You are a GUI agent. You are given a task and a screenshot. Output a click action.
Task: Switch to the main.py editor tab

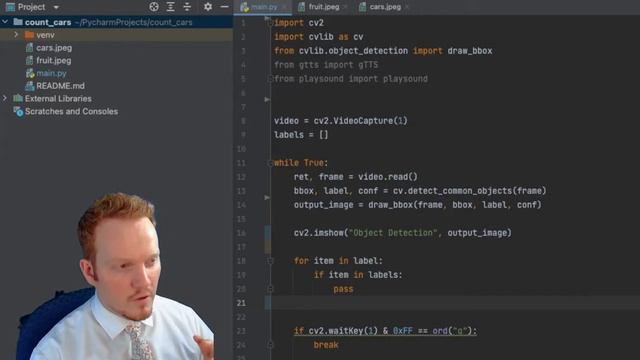tap(264, 7)
